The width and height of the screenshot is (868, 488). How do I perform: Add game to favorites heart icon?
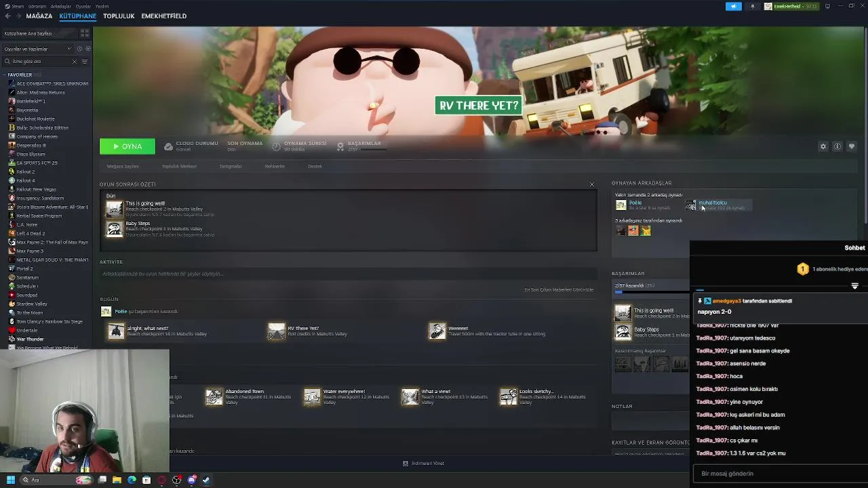pyautogui.click(x=852, y=146)
